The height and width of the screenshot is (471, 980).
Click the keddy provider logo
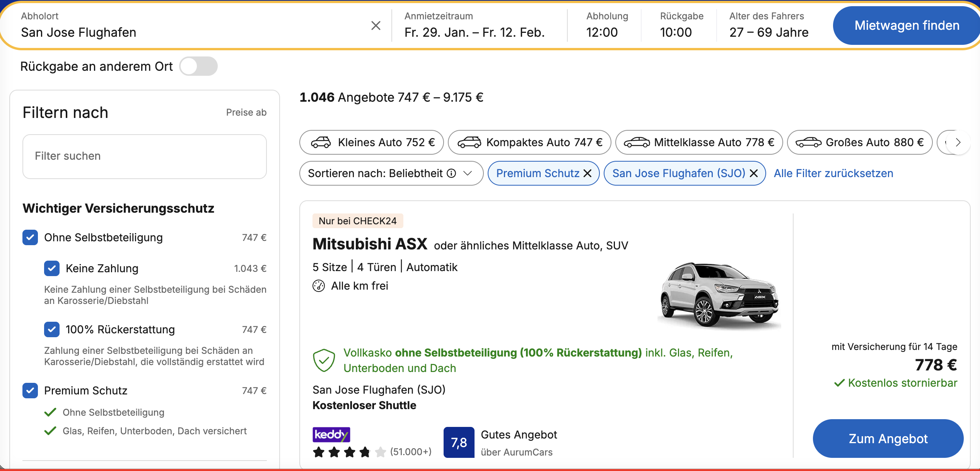[x=331, y=435]
